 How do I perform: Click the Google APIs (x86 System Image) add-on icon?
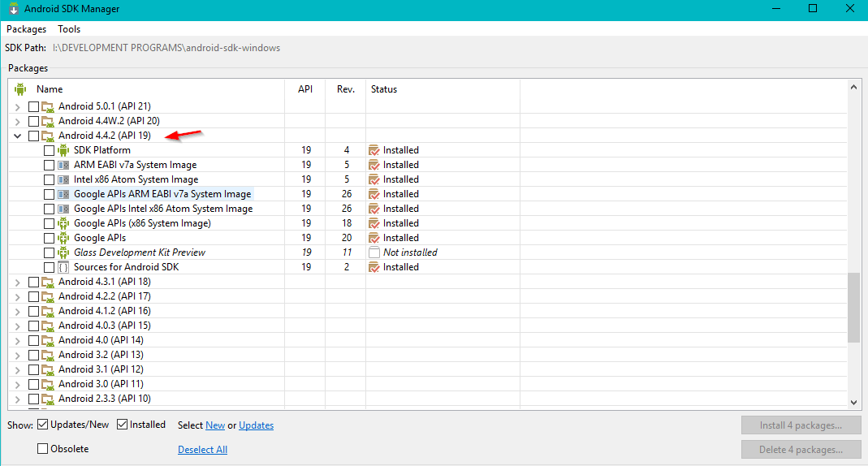point(63,223)
